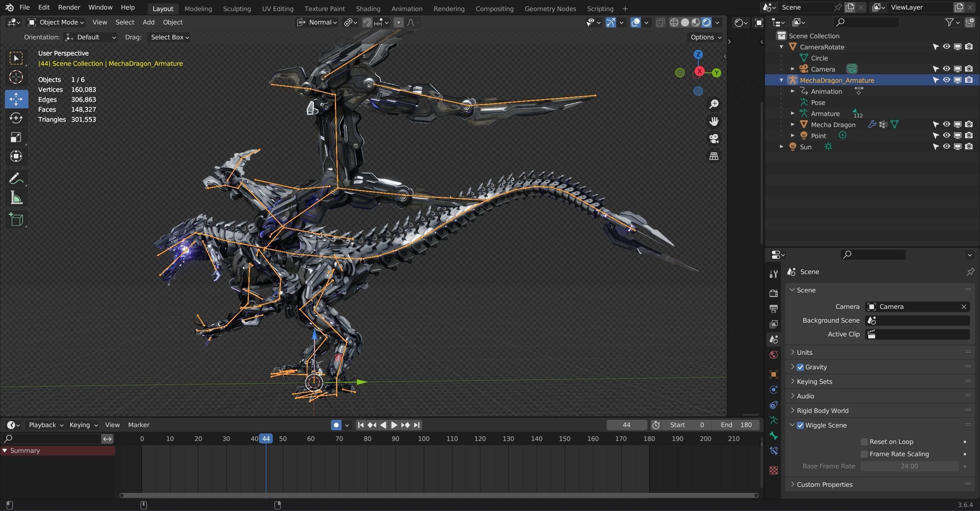Toggle X-ray display
Viewport: 980px width, 511px height.
point(660,23)
